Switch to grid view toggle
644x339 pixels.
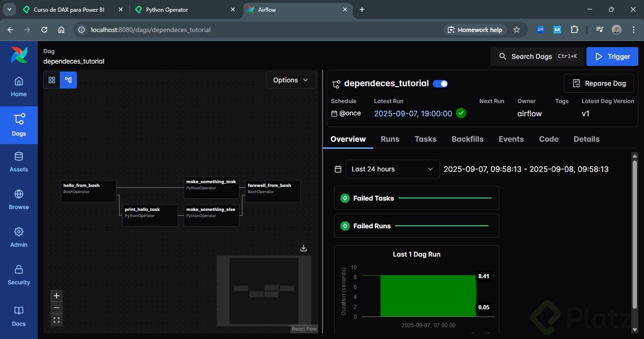click(x=52, y=80)
